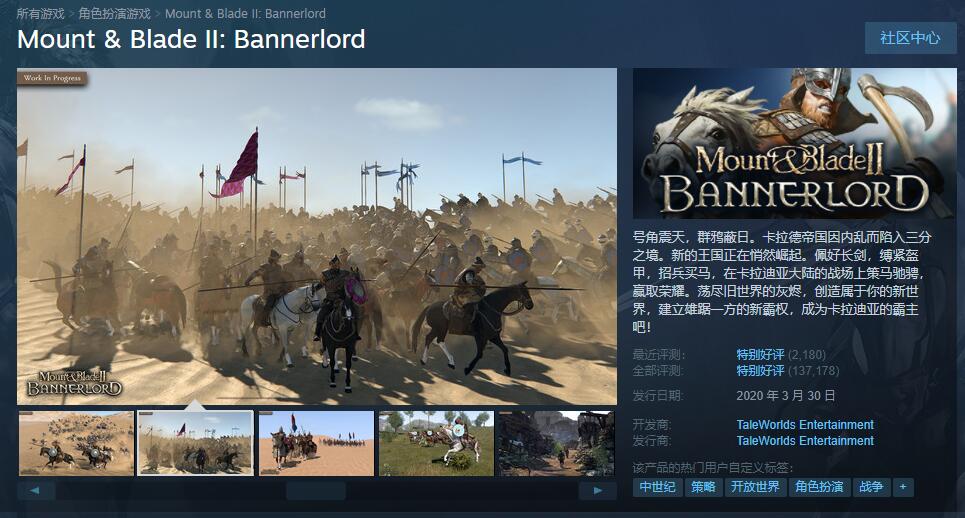Click the Bannerlord header capsule image
This screenshot has width=965, height=518.
point(795,143)
